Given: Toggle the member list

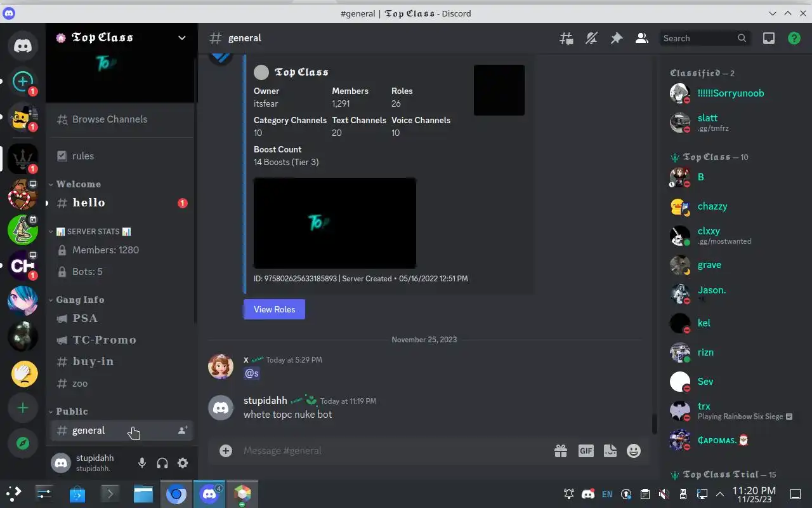Looking at the screenshot, I should 642,38.
